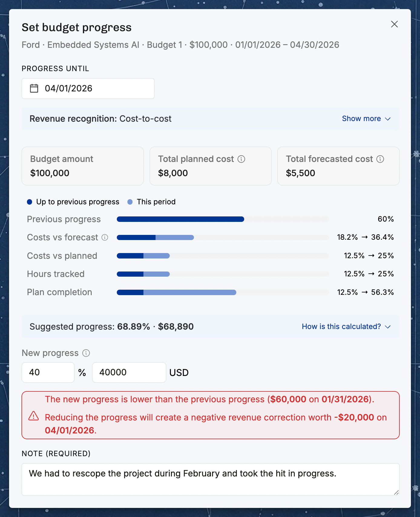
Task: Expand How is this calculated?
Action: 346,327
